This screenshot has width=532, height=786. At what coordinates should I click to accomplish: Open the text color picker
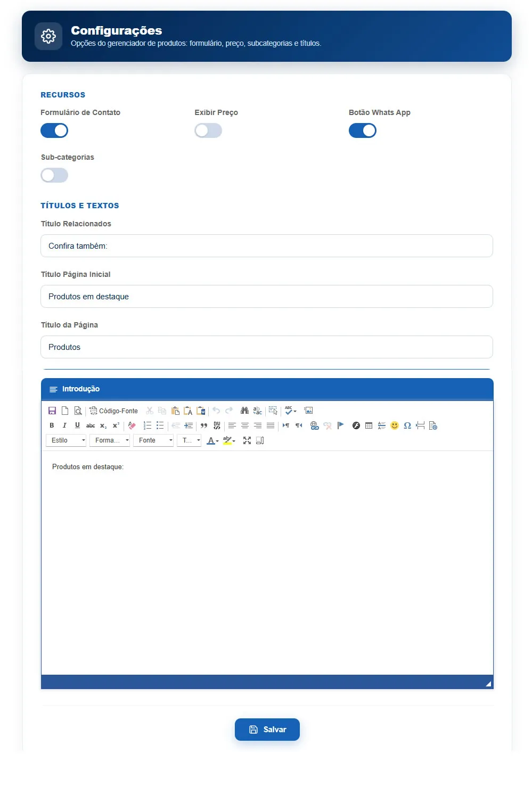point(213,440)
